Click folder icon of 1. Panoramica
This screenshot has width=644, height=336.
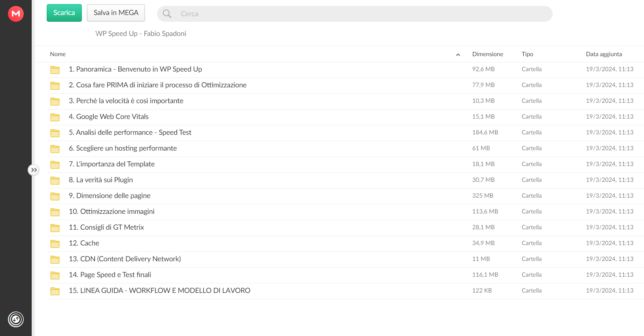pyautogui.click(x=55, y=70)
